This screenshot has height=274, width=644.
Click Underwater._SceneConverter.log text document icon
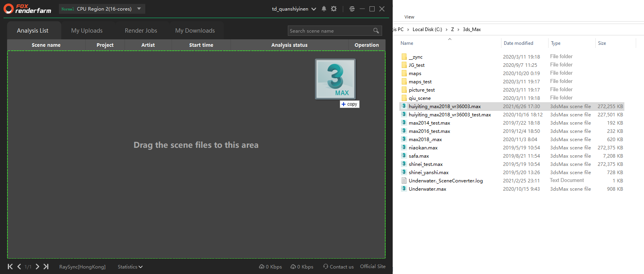[404, 180]
